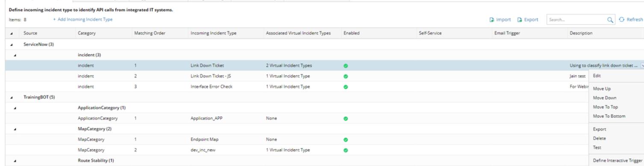Click the Export icon in toolbar
Viewport: 644px width, 166px height.
(x=520, y=20)
